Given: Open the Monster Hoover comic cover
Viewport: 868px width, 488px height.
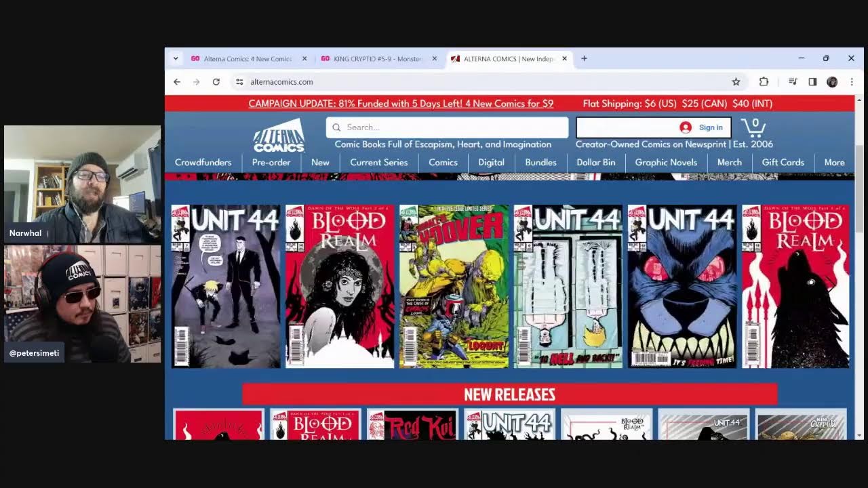Looking at the screenshot, I should [454, 286].
